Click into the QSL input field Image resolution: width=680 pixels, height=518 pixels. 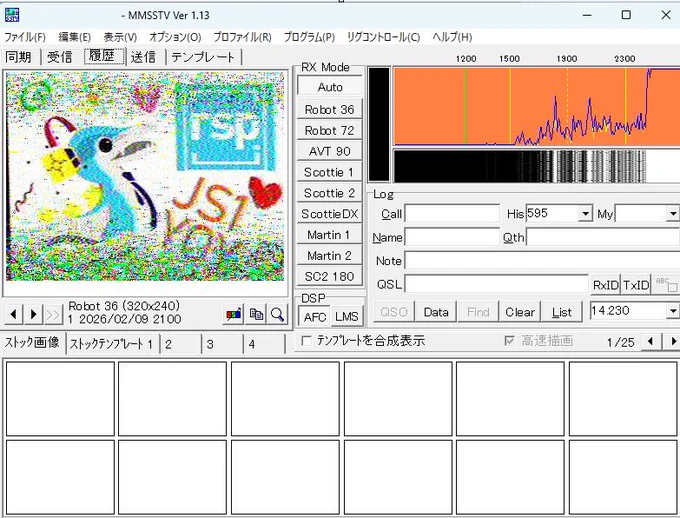[496, 285]
